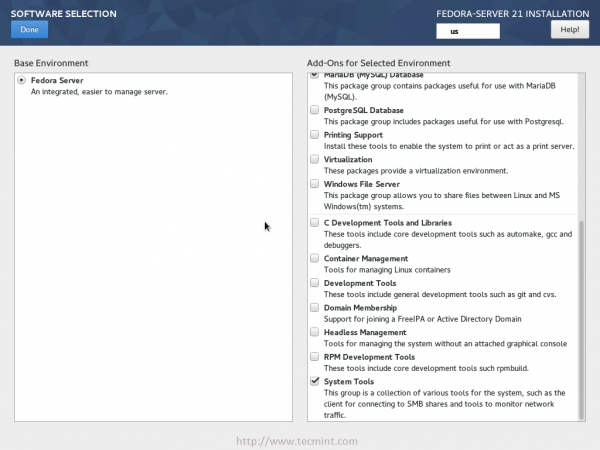Check C Development Tools and Libraries

[315, 223]
